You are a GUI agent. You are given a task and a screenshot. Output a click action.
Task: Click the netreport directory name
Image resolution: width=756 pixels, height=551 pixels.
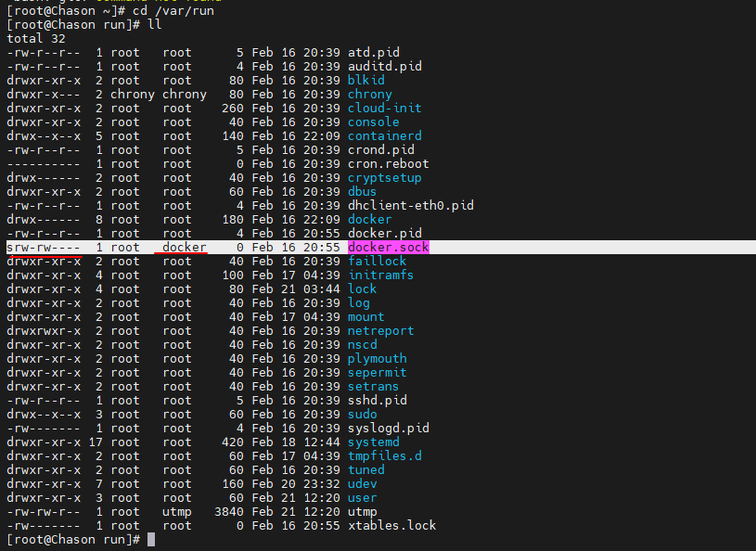381,331
